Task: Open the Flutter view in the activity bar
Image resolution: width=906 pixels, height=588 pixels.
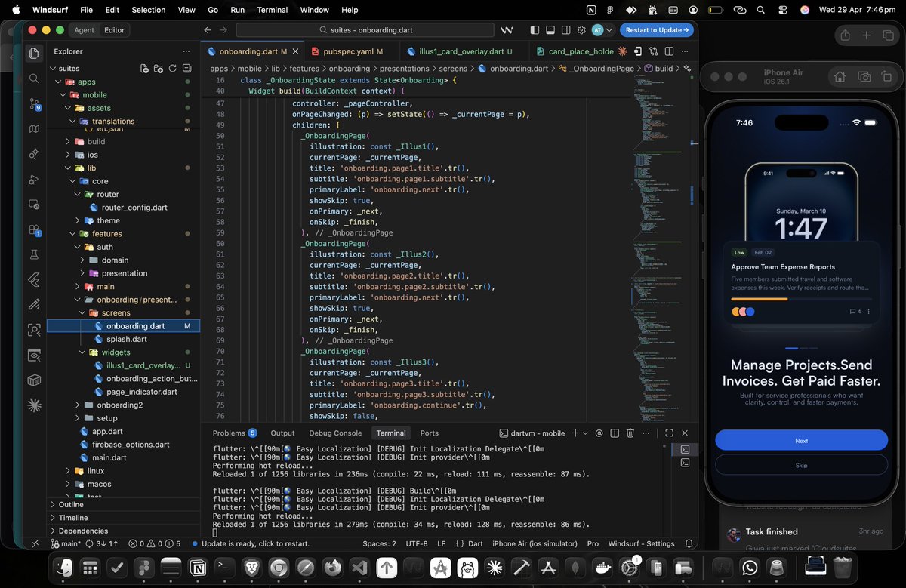Action: coord(33,280)
